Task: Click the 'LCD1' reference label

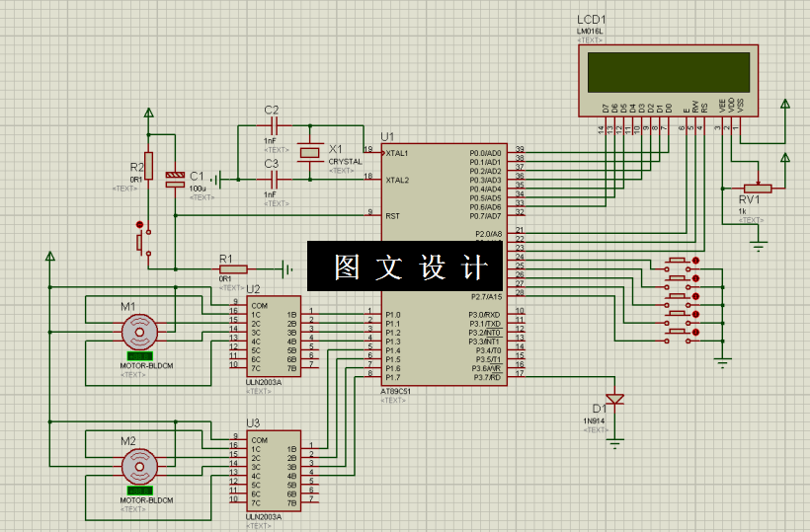Action: point(592,20)
